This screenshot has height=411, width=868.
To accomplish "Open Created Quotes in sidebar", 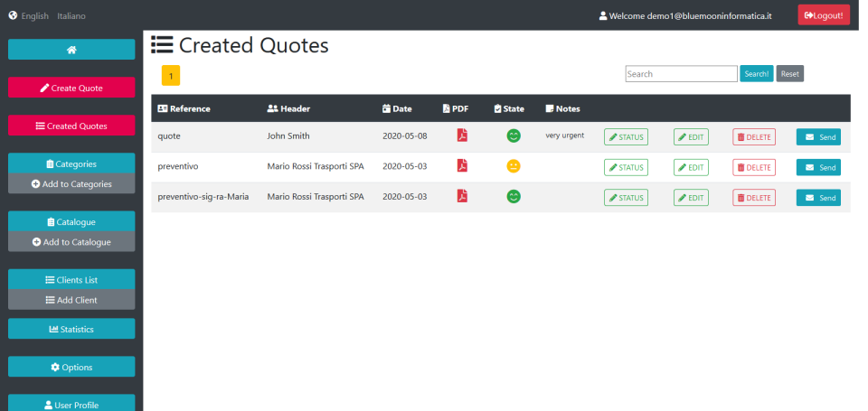I will pyautogui.click(x=71, y=126).
